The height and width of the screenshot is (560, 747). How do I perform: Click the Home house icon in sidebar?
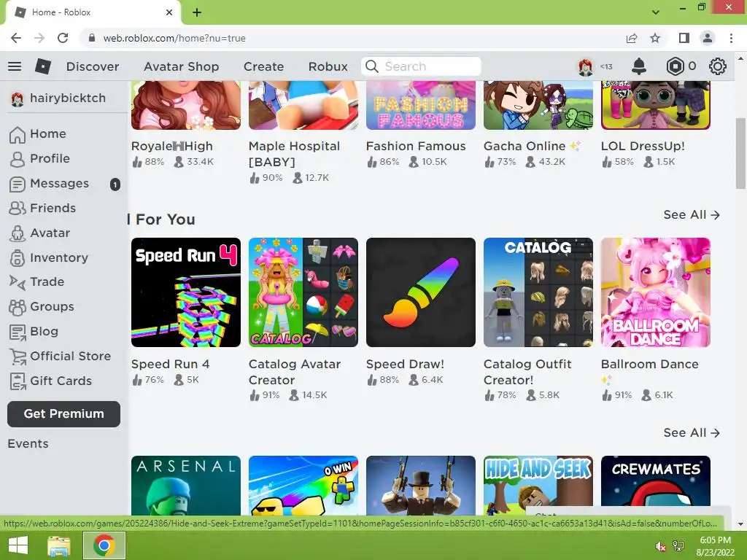[x=18, y=134]
